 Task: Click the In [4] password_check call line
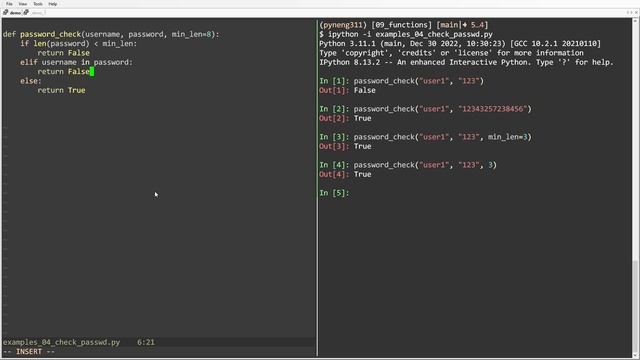408,165
